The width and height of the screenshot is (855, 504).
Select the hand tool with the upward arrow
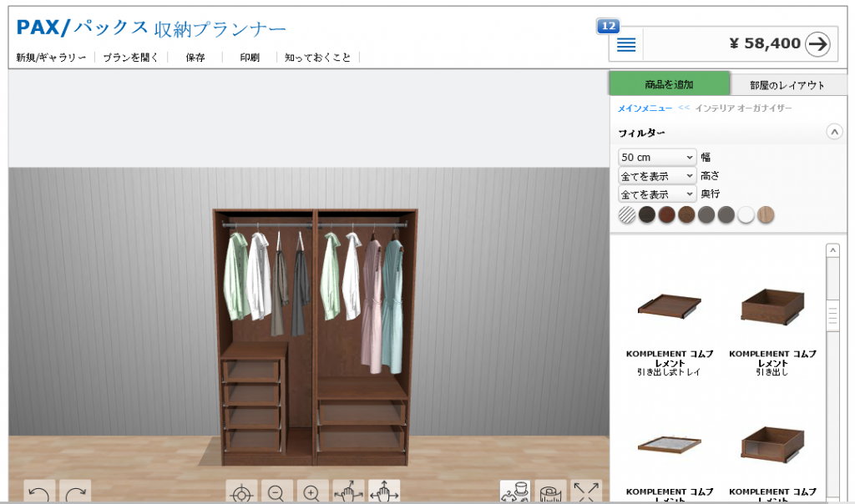[384, 492]
